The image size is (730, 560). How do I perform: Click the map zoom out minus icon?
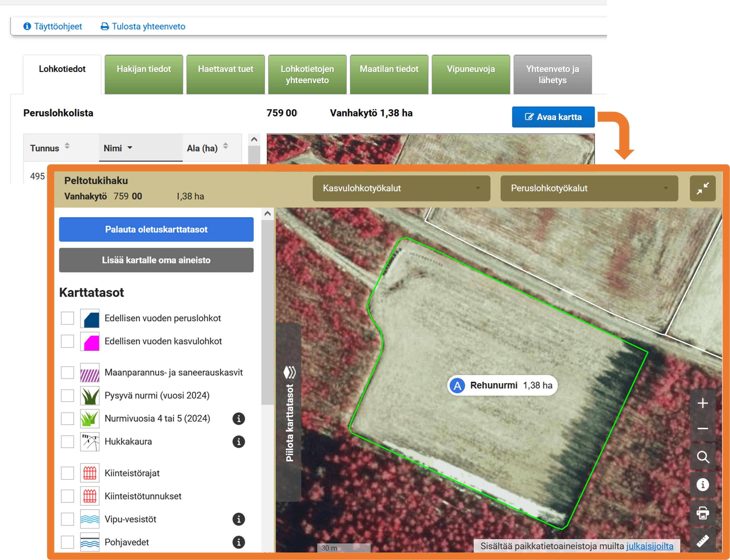[x=702, y=429]
